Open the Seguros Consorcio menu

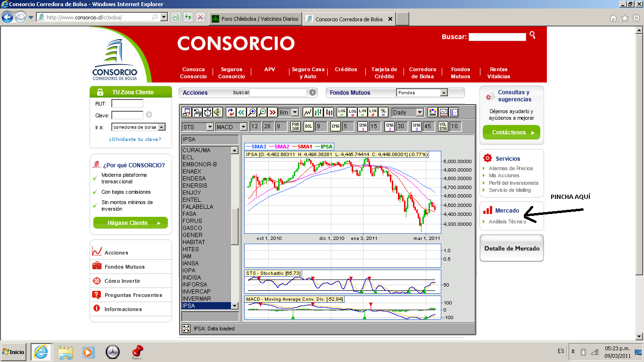(x=231, y=73)
